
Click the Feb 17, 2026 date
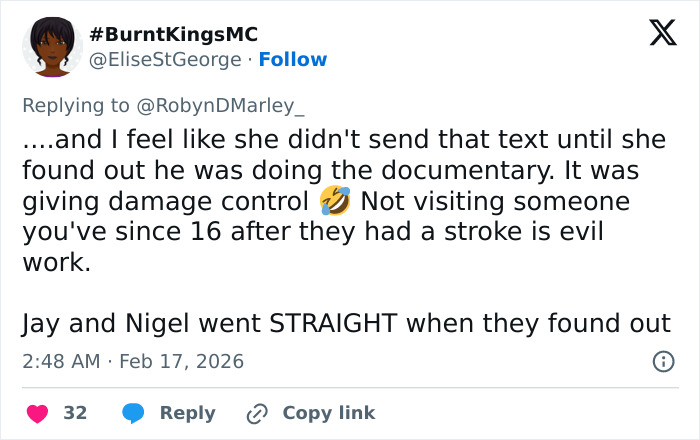coord(183,361)
